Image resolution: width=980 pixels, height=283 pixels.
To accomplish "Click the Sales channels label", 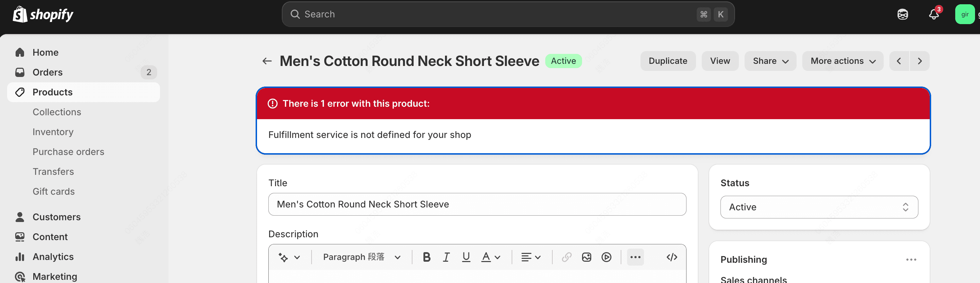I will [x=753, y=279].
